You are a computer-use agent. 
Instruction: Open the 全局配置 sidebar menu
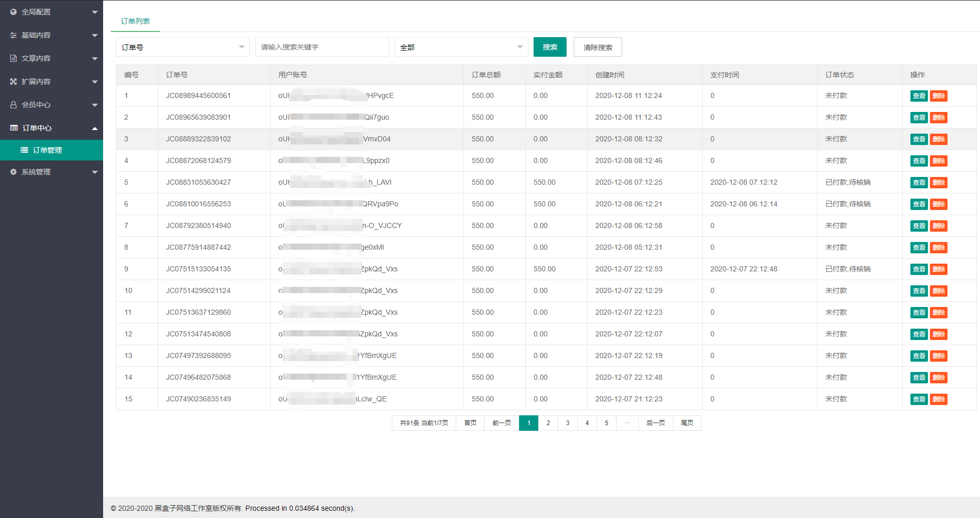pos(52,12)
